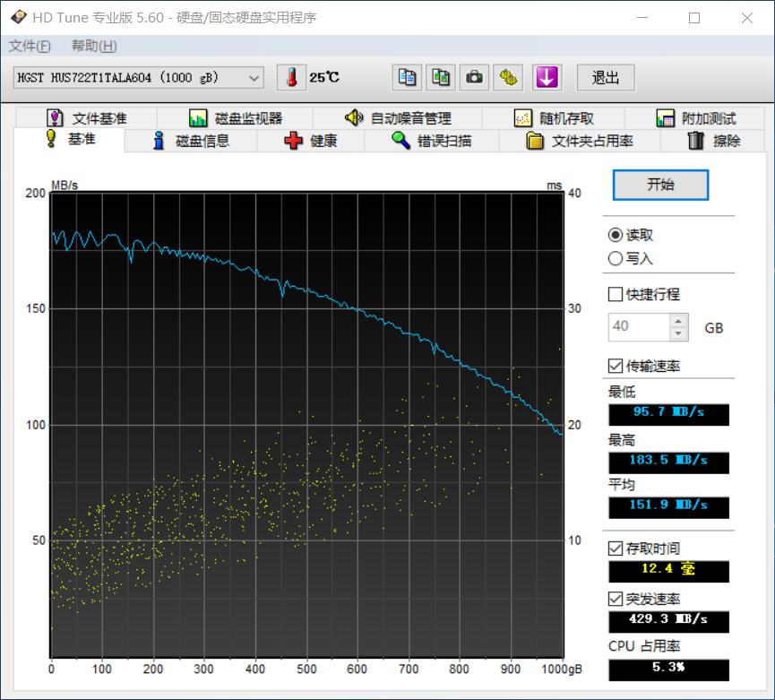This screenshot has height=700, width=775.
Task: Click the 开始 start button
Action: click(660, 185)
